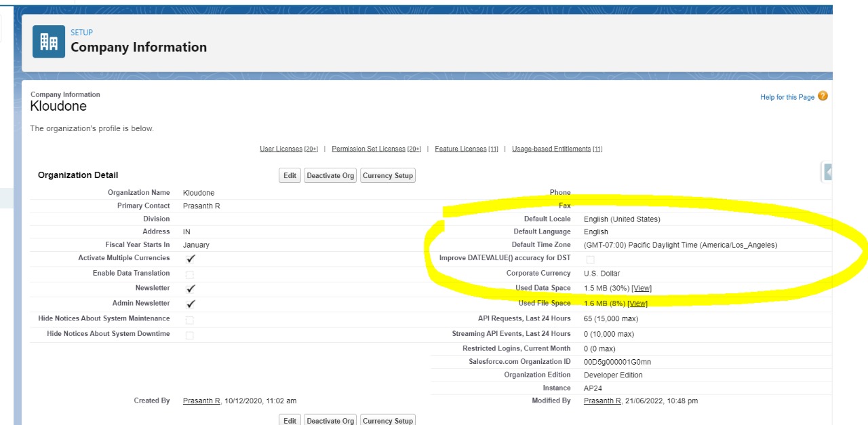Viewport: 868px width, 425px height.
Task: Click Restricted Logins value 0 (0 max)
Action: pos(599,349)
